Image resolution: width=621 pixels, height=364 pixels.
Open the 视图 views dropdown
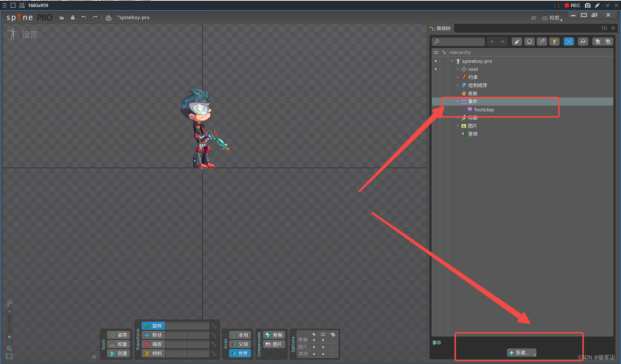(552, 18)
